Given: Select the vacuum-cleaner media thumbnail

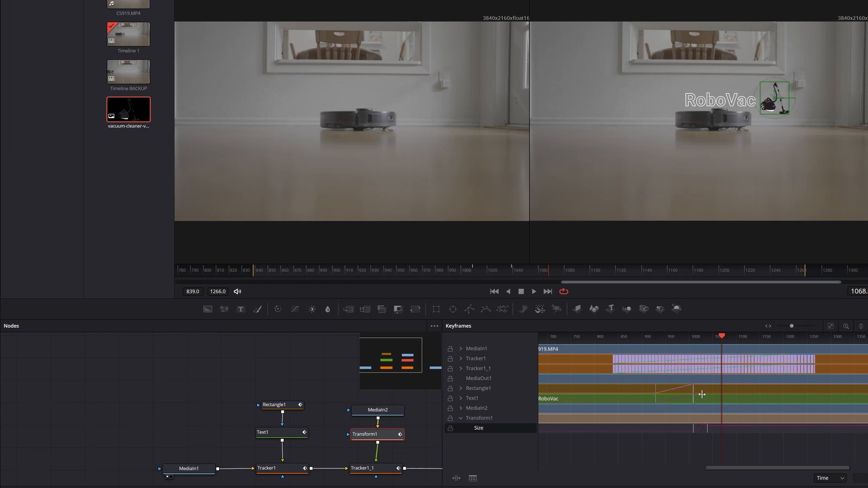Looking at the screenshot, I should click(x=129, y=110).
